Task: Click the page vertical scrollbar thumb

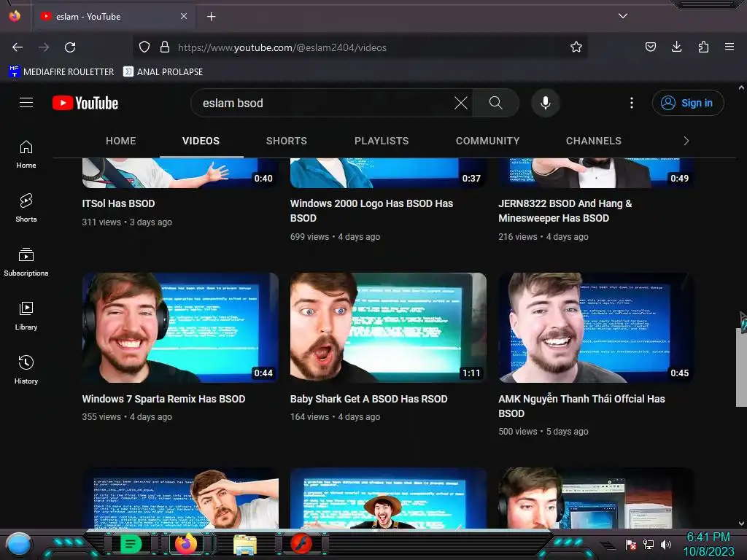Action: pyautogui.click(x=741, y=367)
